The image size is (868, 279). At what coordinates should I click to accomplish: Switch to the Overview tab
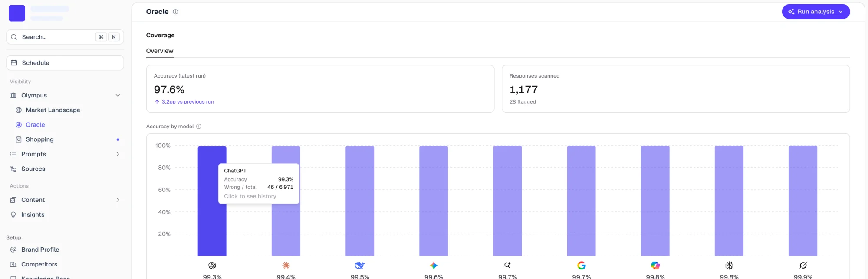click(160, 51)
